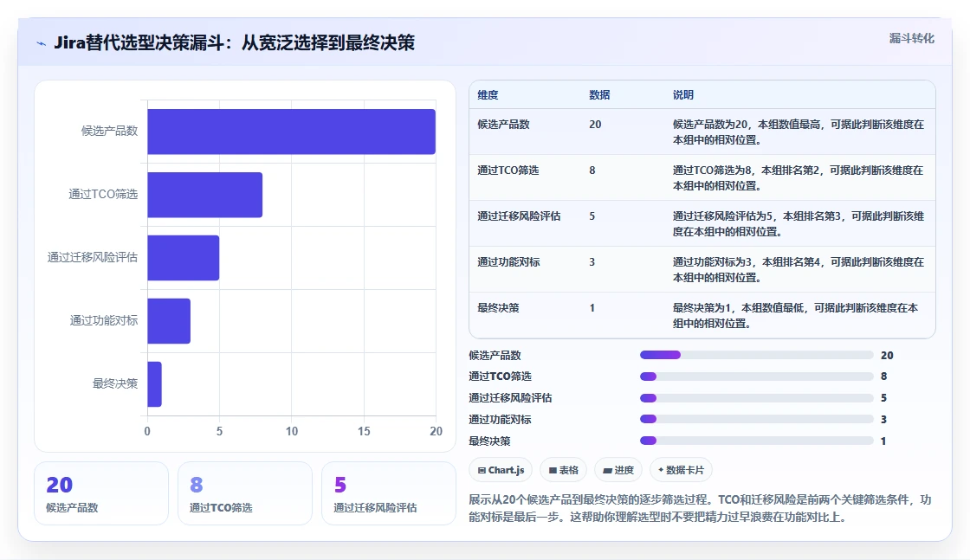Click table value 1 in 数据 column
This screenshot has width=970, height=560.
[x=592, y=308]
